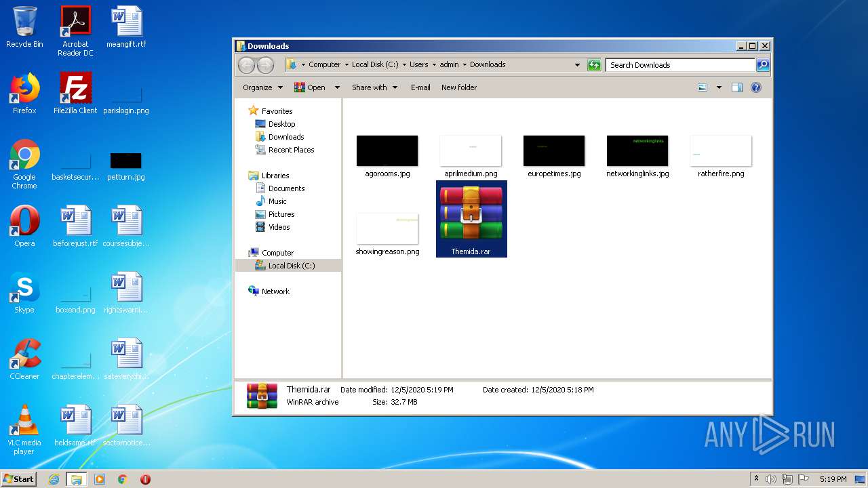
Task: Select networkinglinks.jpg thumbnail
Action: pyautogui.click(x=637, y=156)
